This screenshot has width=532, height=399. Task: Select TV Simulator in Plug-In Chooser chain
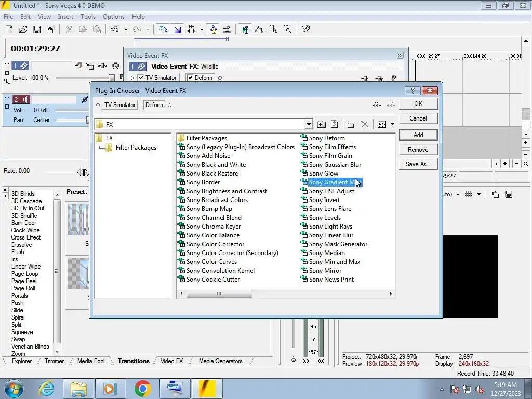point(120,105)
